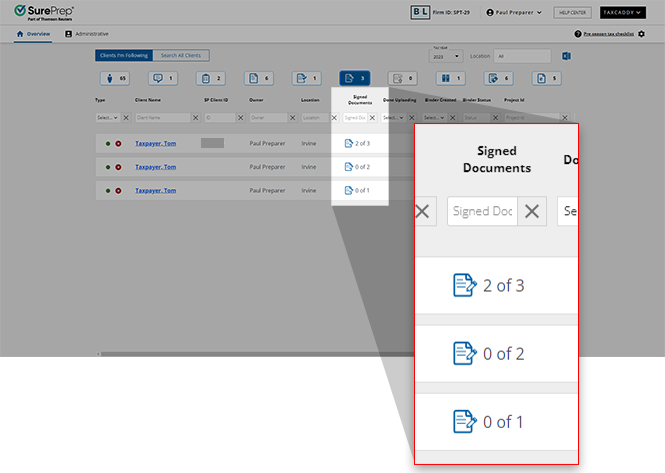Click red status icon in 2 of 3 row
Screen dimensions: 665x473
pyautogui.click(x=118, y=144)
